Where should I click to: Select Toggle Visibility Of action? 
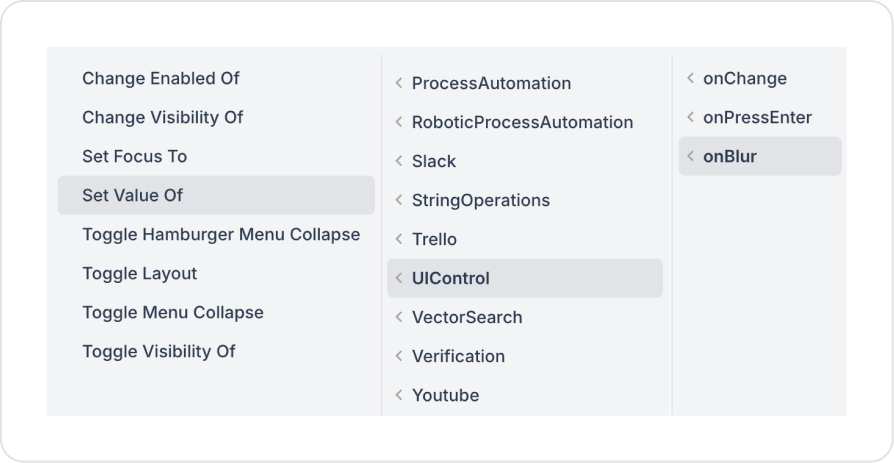(x=159, y=352)
